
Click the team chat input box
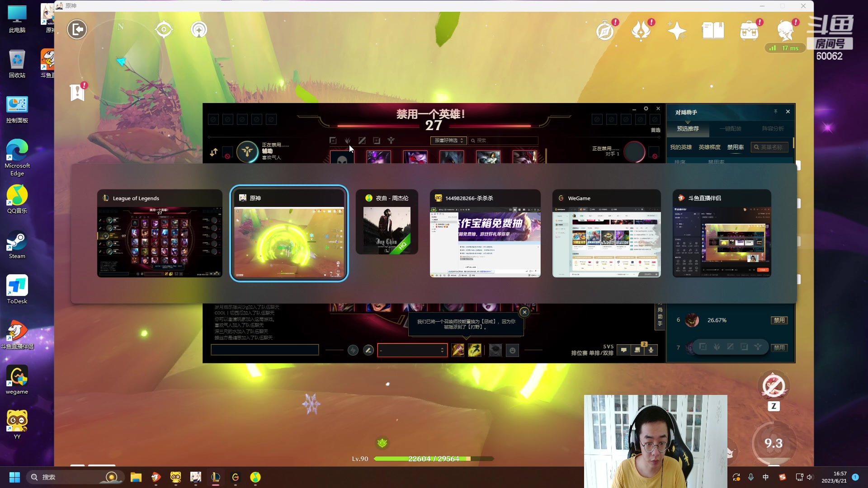pos(265,350)
